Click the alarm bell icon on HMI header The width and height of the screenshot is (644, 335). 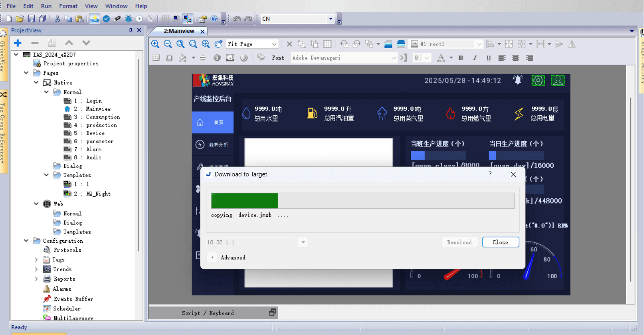point(518,80)
